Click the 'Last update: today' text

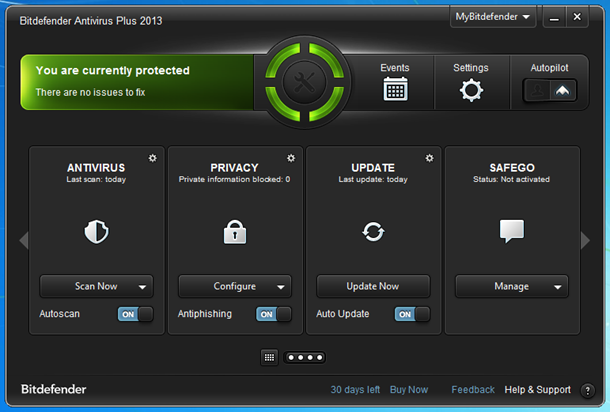373,179
